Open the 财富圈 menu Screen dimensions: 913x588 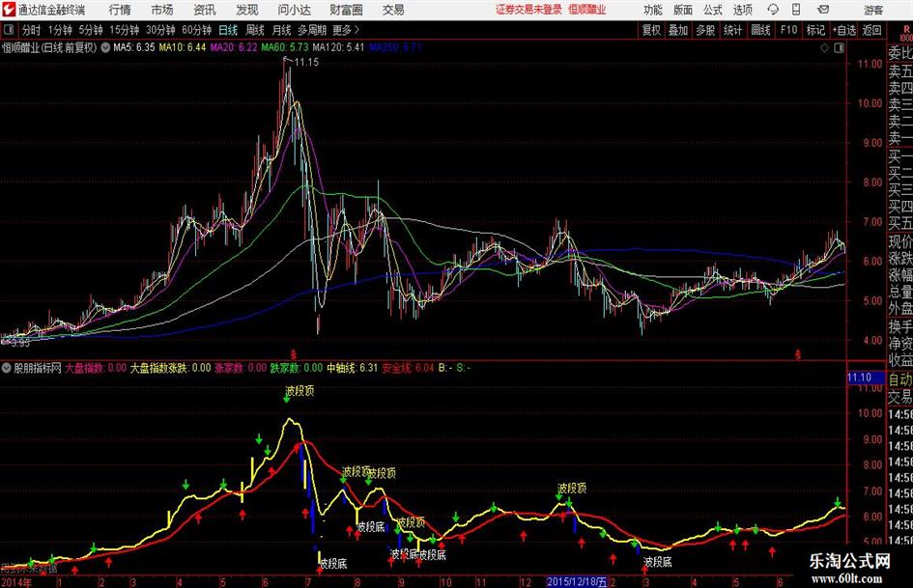346,10
